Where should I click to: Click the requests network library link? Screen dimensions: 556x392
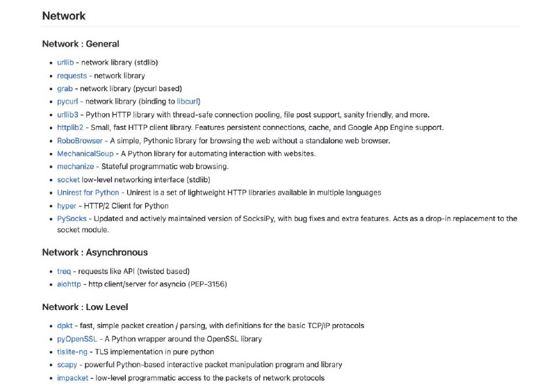[x=72, y=76]
